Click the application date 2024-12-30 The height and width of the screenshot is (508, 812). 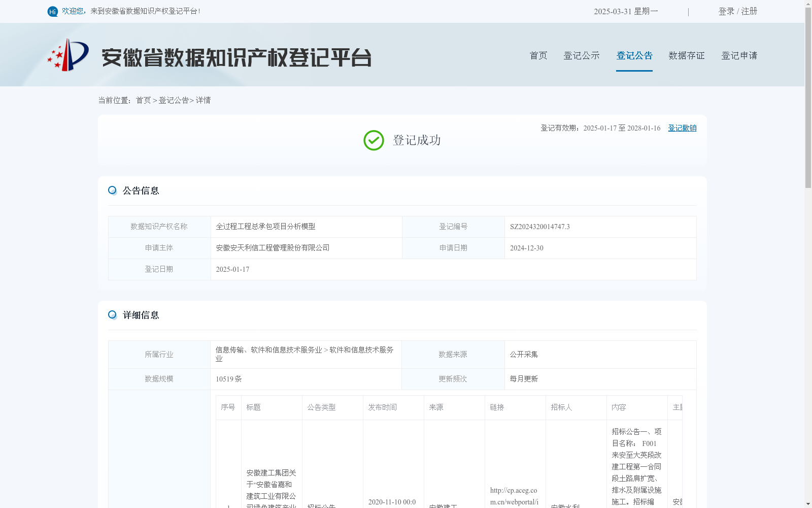pyautogui.click(x=527, y=248)
